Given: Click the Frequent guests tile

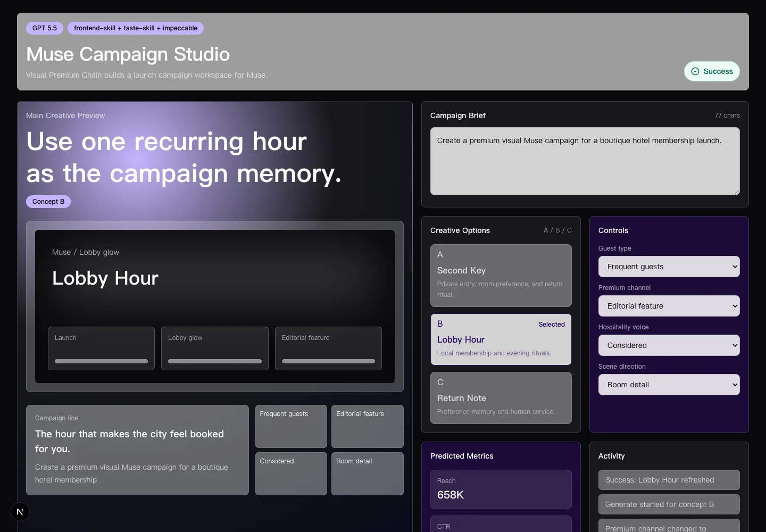Looking at the screenshot, I should [x=291, y=427].
